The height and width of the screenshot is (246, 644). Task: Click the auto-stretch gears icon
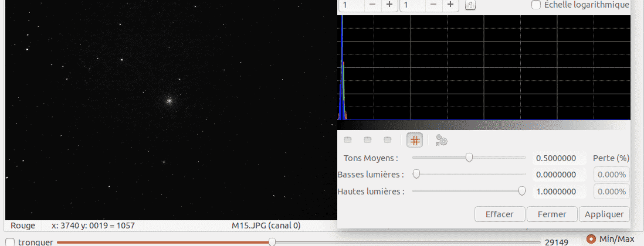pos(441,140)
